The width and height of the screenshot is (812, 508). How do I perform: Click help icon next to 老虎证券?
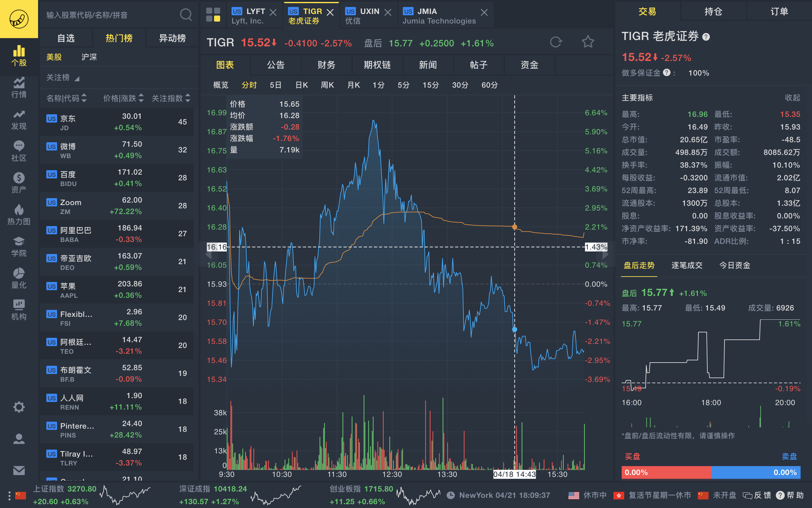point(706,37)
